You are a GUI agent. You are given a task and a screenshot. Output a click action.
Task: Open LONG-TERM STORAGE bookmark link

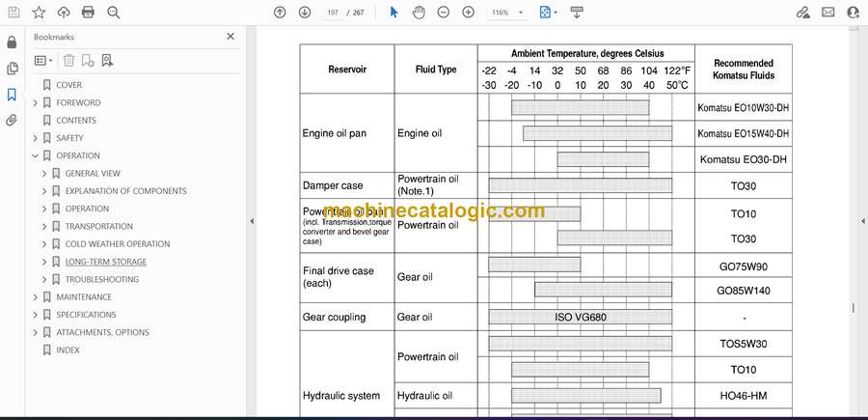coord(106,262)
